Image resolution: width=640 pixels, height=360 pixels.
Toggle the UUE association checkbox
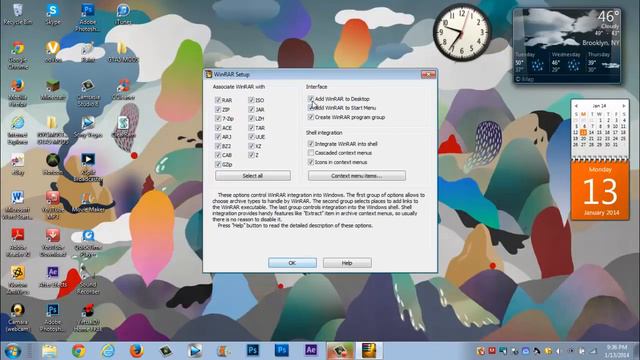(251, 137)
